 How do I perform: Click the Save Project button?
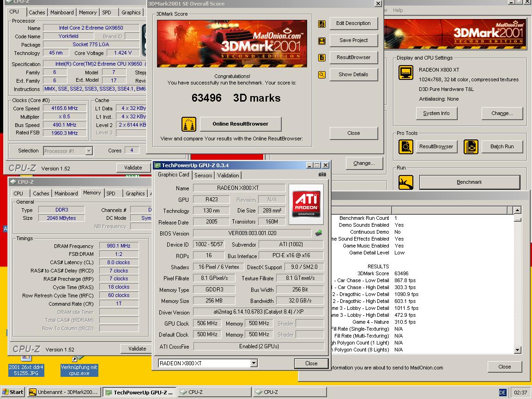pos(354,40)
